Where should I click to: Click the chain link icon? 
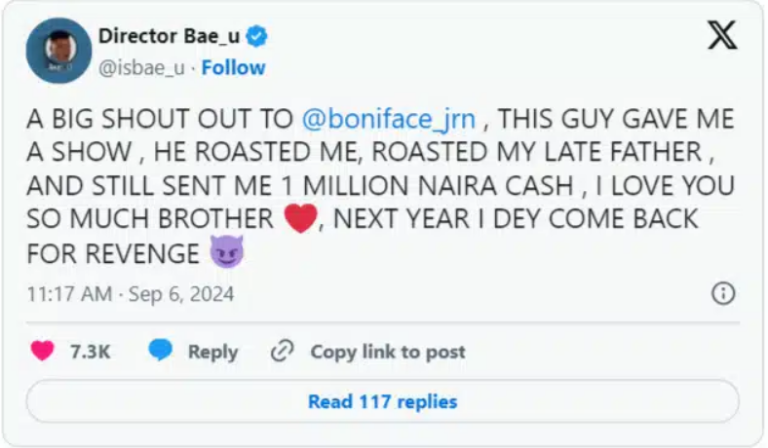click(x=283, y=351)
